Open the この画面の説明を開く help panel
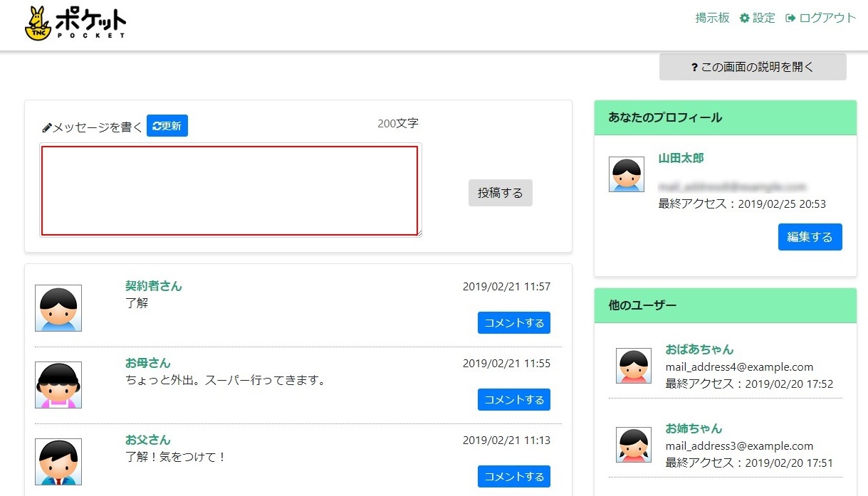The width and height of the screenshot is (868, 496). pyautogui.click(x=753, y=67)
